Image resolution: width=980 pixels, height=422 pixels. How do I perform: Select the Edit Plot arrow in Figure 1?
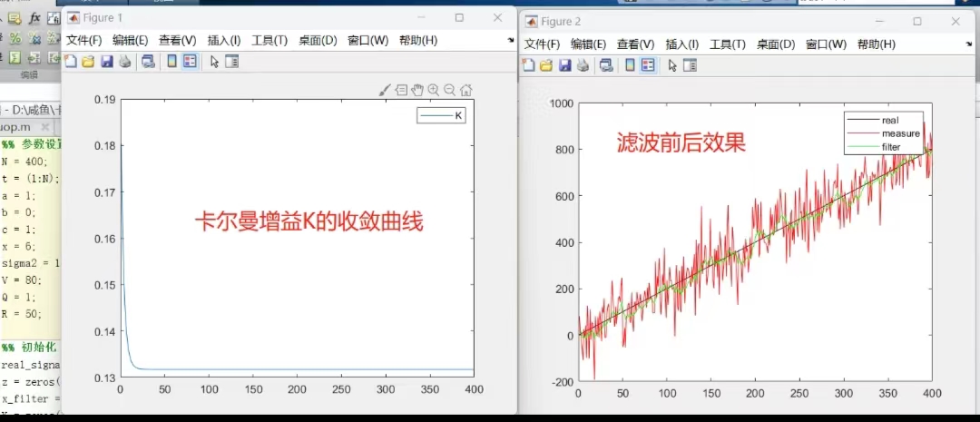tap(214, 62)
